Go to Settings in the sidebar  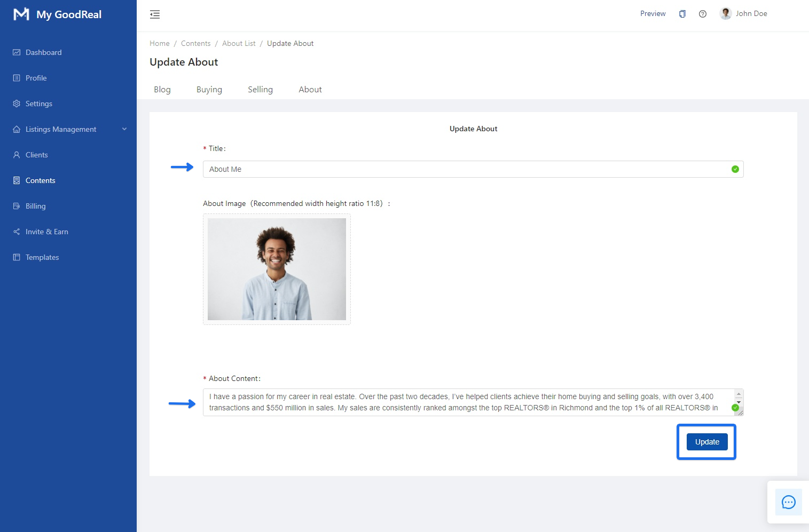(38, 104)
